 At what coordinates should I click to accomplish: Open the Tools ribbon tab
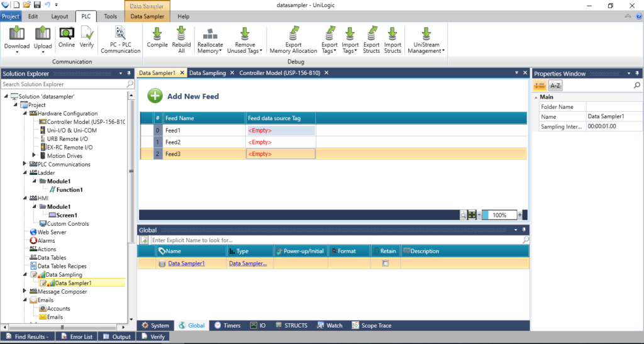click(110, 16)
